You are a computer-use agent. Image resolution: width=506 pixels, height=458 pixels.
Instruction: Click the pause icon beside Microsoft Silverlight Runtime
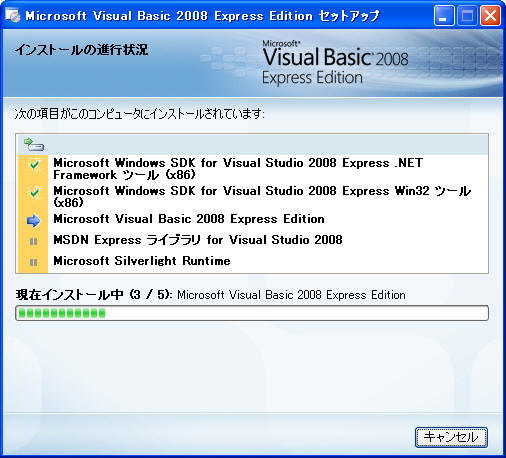point(33,262)
